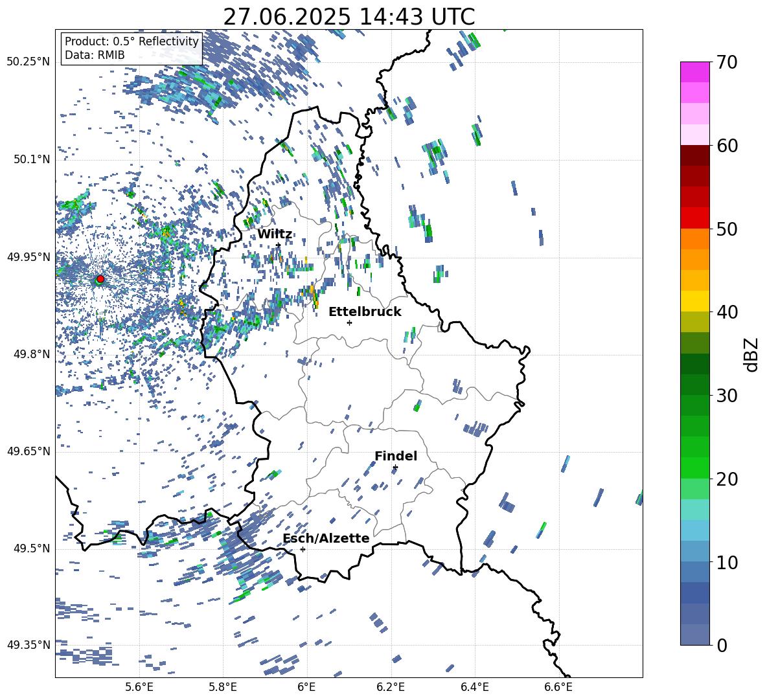The height and width of the screenshot is (700, 767).
Task: Click the light blue 10 dBZ colorbar segment
Action: click(694, 552)
